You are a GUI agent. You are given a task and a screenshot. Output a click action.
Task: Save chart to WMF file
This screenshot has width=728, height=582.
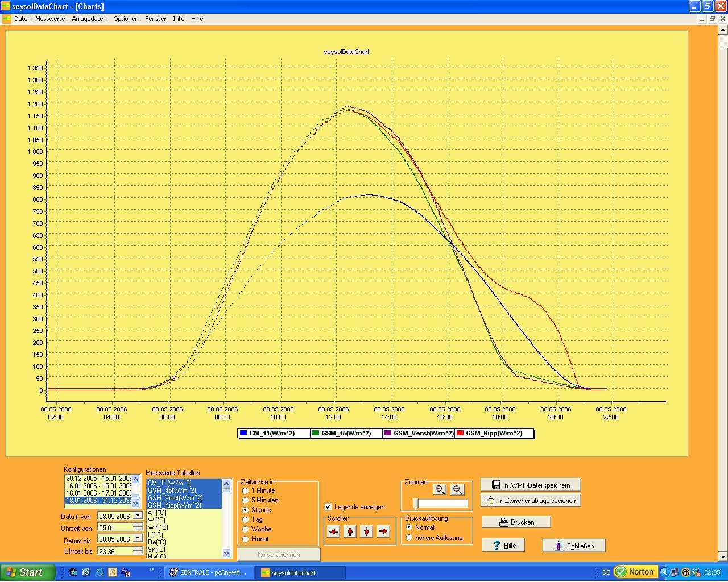[530, 485]
